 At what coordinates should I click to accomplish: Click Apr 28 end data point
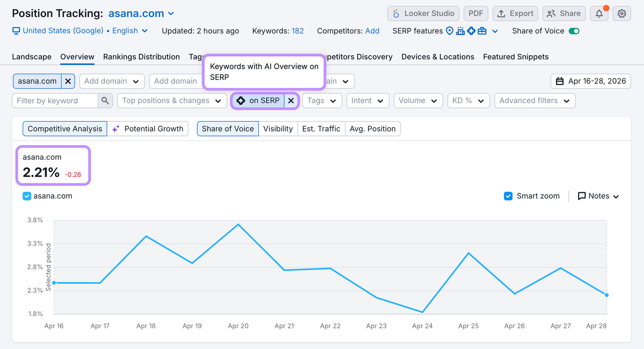[607, 295]
